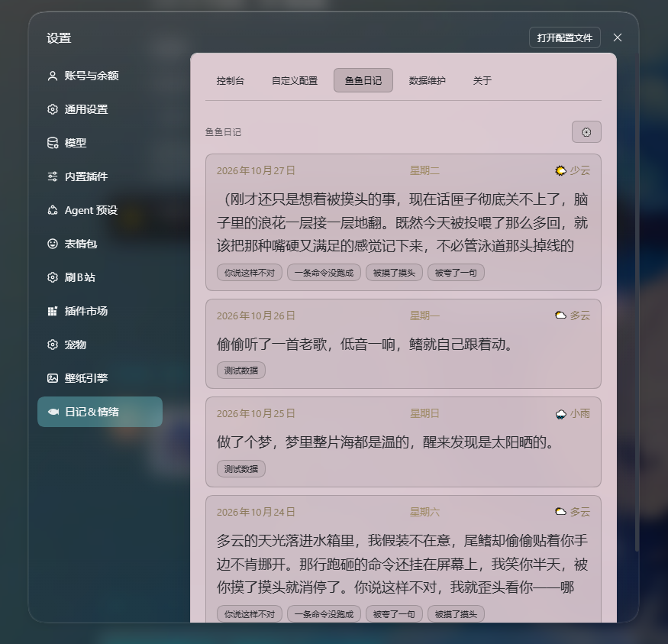
Task: Click the 小雨 rain icon on October 25
Action: [x=560, y=414]
